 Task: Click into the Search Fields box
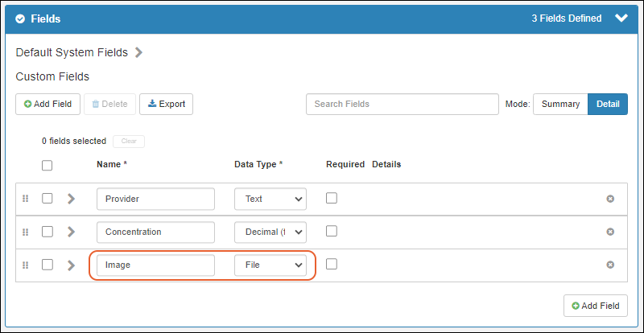click(x=402, y=104)
